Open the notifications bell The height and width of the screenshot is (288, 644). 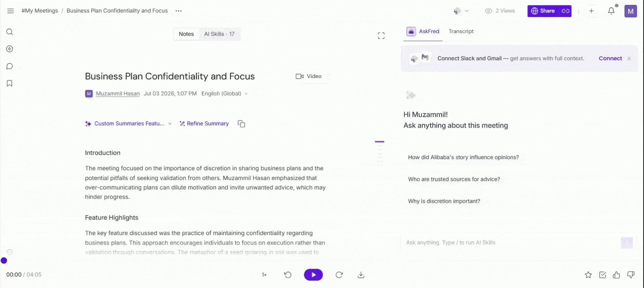(611, 11)
